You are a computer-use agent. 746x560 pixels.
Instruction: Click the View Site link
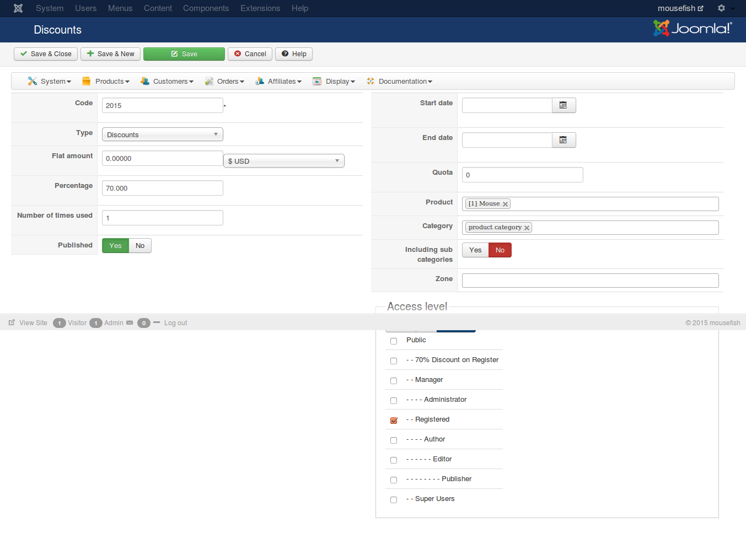[33, 323]
